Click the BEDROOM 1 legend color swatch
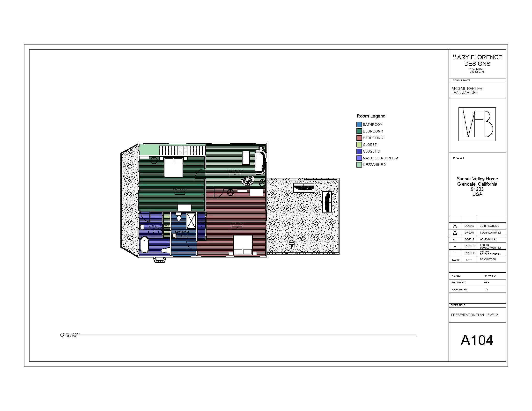Image resolution: width=532 pixels, height=411 pixels. click(359, 131)
